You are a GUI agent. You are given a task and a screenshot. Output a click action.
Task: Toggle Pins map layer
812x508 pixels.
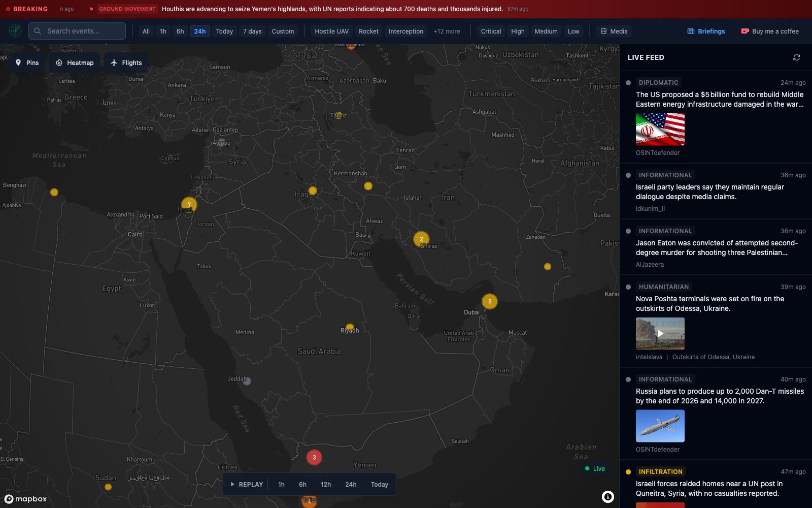coord(27,63)
